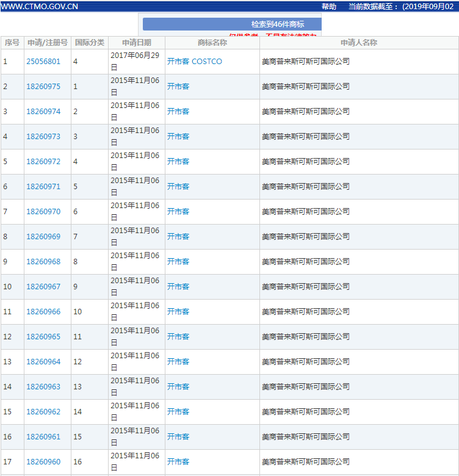Open 开市客 trademark in row 2
Image resolution: width=459 pixels, height=476 pixels.
click(178, 87)
